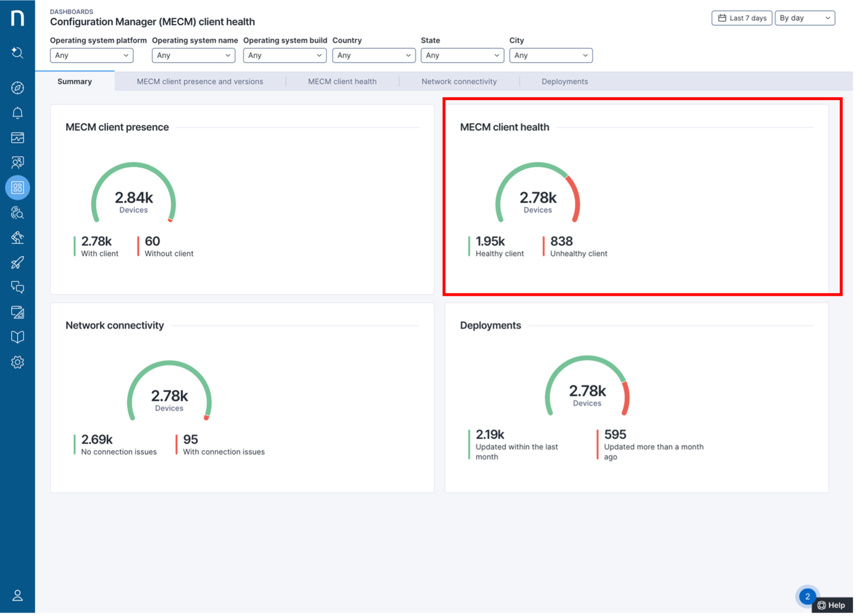Click the Last 7 days date selector
Viewport: 856px width, 616px height.
point(741,18)
